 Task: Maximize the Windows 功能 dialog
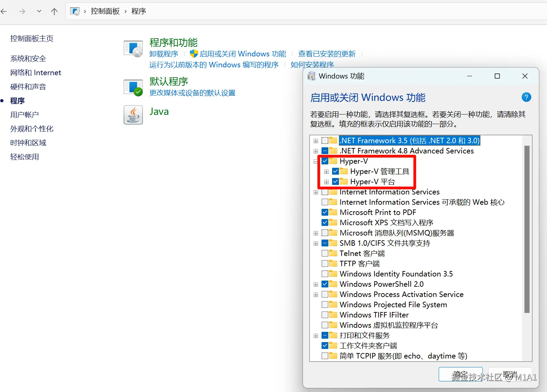pyautogui.click(x=497, y=76)
